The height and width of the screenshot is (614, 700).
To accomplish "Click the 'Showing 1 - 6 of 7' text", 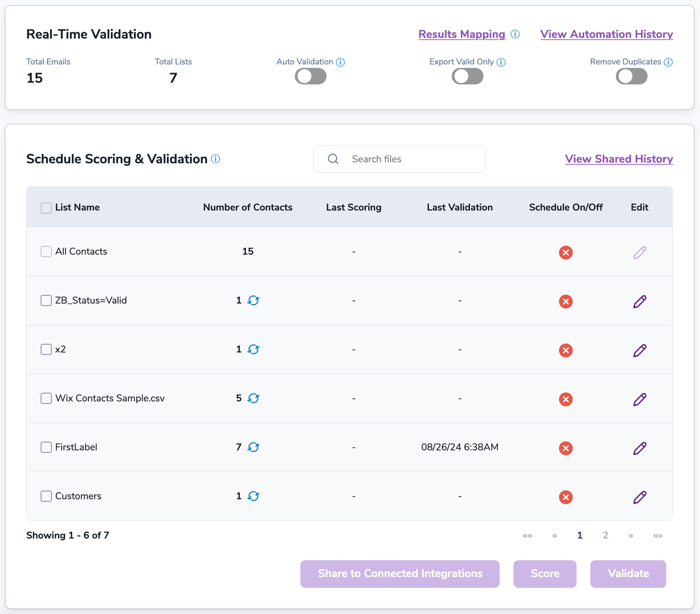I will coord(68,535).
